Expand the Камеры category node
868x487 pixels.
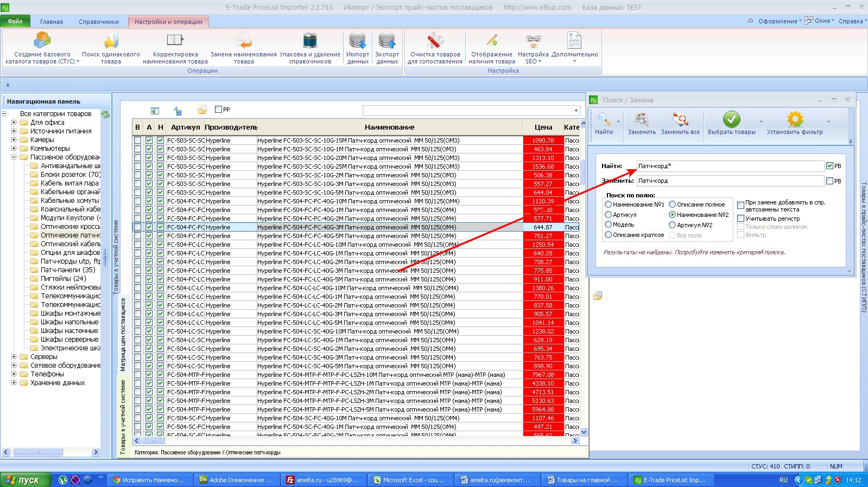coord(14,140)
